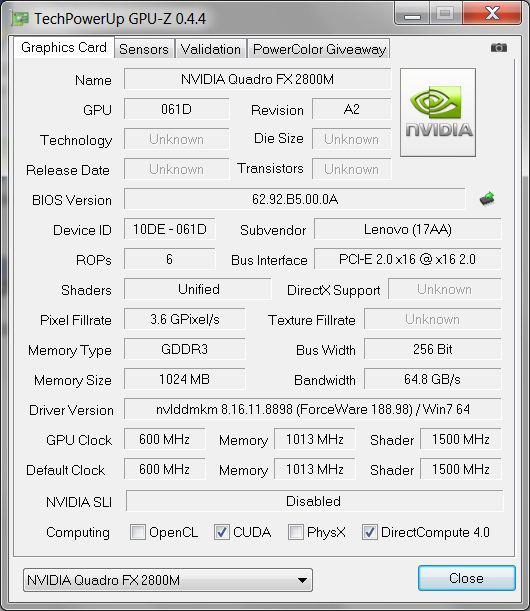The width and height of the screenshot is (530, 611).
Task: Toggle the DirectCompute 4.0 checkbox
Action: click(369, 532)
